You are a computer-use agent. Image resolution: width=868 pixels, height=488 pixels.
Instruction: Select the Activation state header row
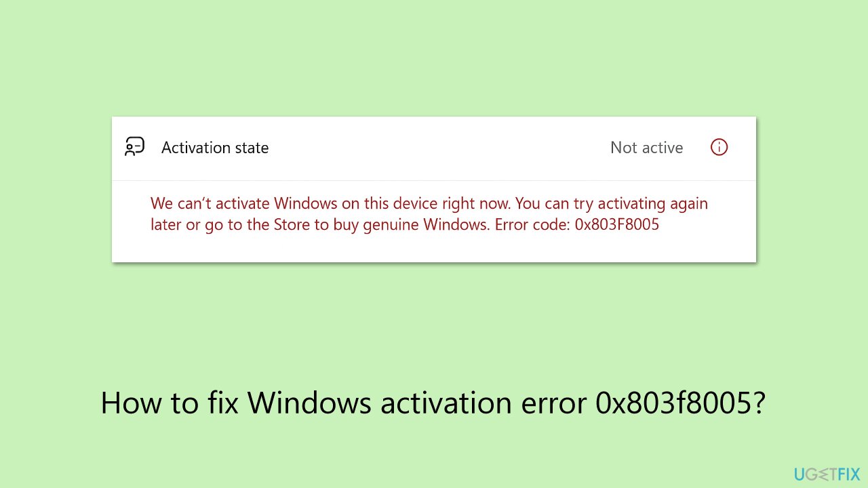[434, 147]
